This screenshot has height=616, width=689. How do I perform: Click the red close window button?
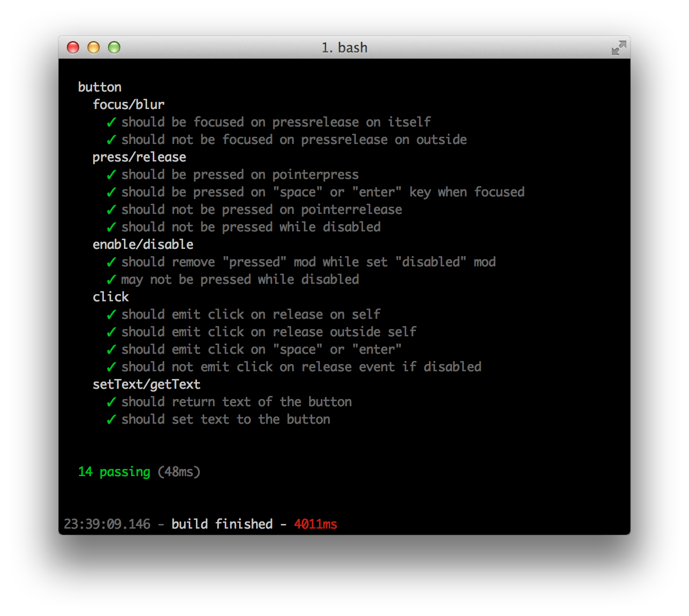click(73, 47)
